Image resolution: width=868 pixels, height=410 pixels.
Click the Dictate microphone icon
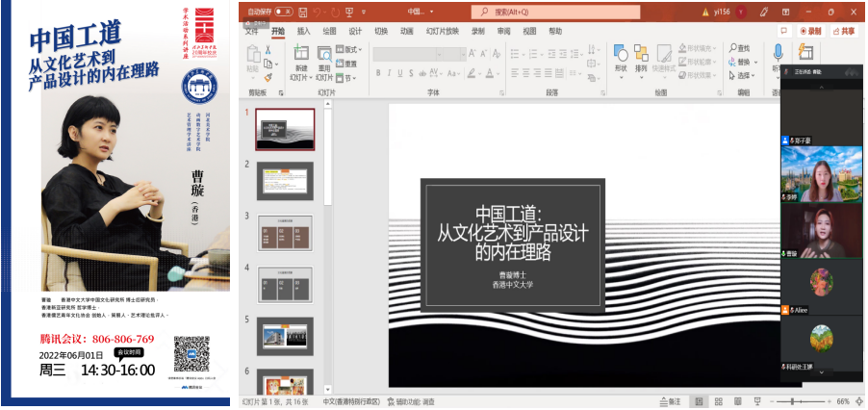click(778, 52)
